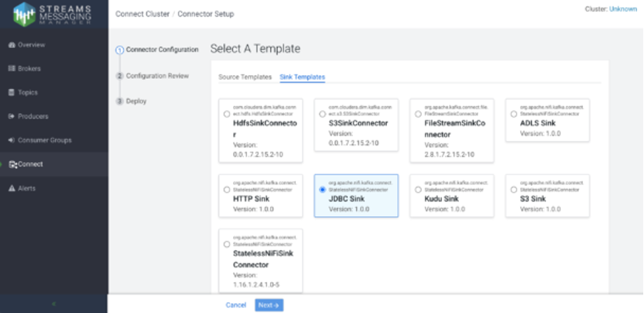Click the ADLS Sink card title
Image resolution: width=644 pixels, height=313 pixels.
[538, 123]
